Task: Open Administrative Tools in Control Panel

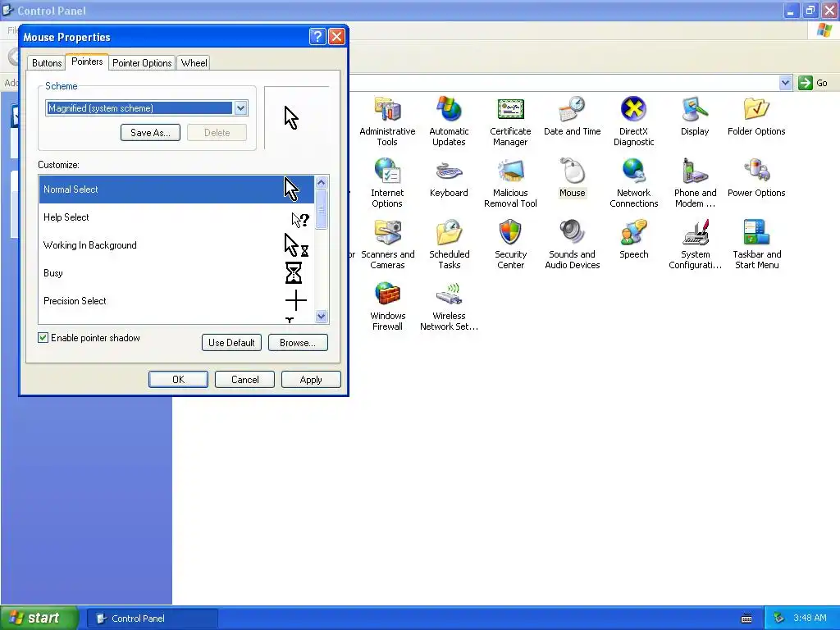Action: tap(387, 121)
